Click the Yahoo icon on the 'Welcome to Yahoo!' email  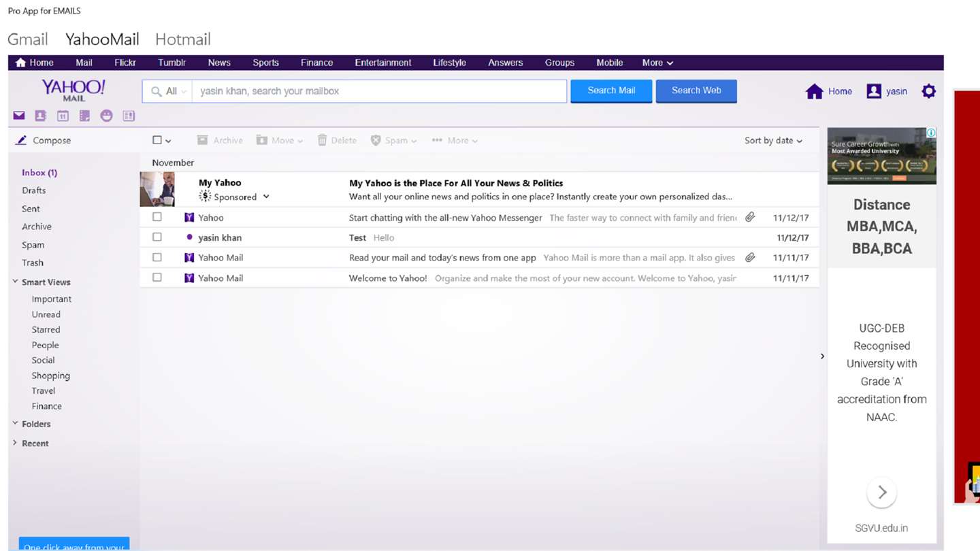189,278
